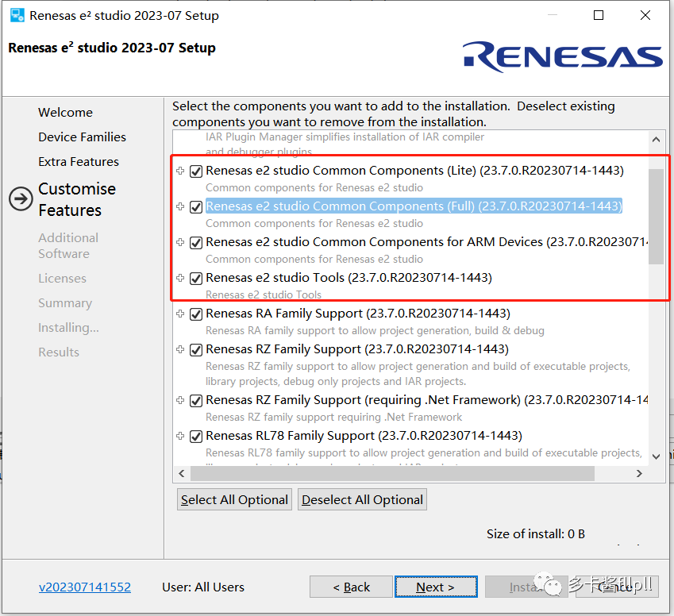
Task: Maximize the setup window
Action: tap(599, 15)
